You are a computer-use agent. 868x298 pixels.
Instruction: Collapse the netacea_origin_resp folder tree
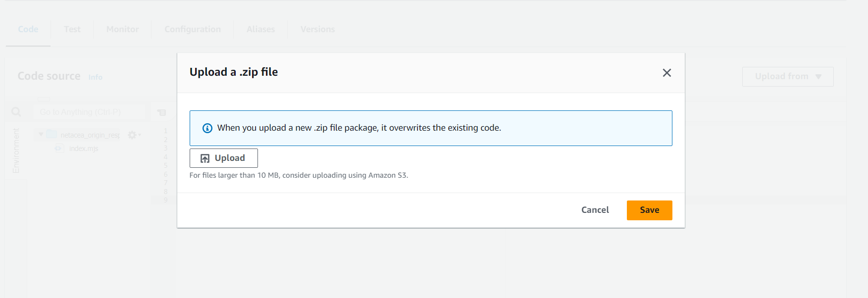coord(41,134)
